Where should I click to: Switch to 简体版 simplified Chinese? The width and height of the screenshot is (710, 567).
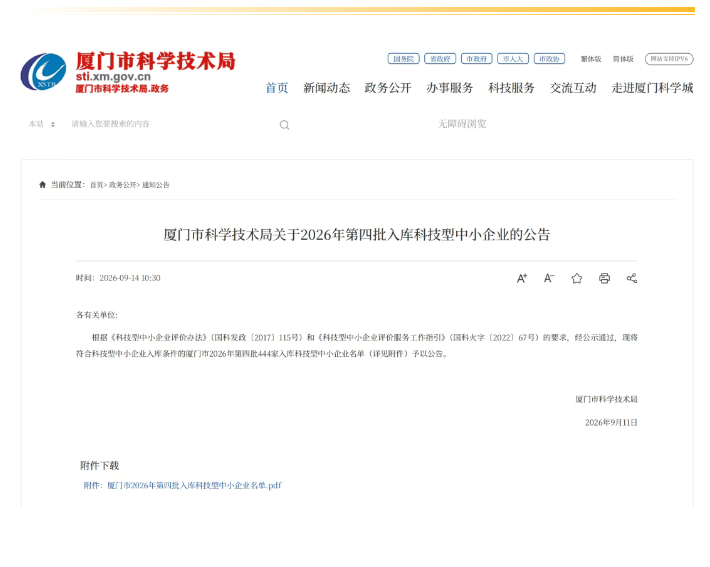pyautogui.click(x=623, y=59)
